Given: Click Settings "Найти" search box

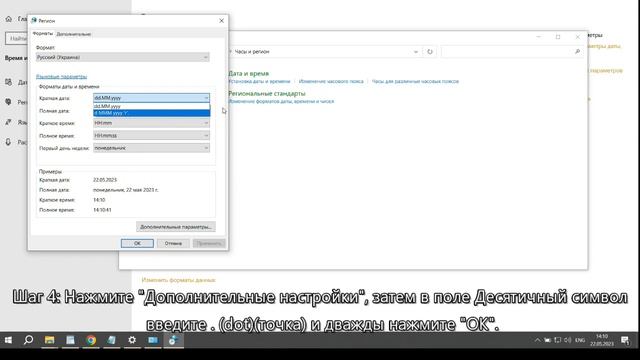Looking at the screenshot, I should [x=16, y=38].
